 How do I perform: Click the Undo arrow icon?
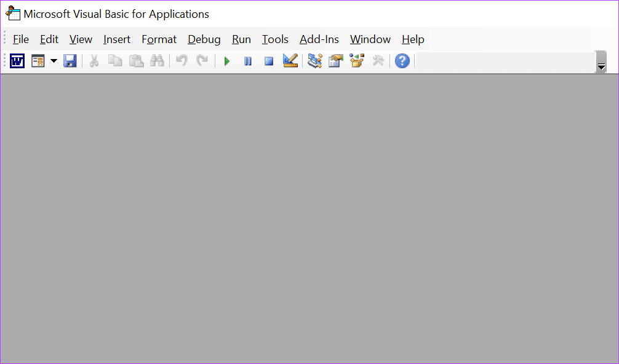click(x=182, y=61)
